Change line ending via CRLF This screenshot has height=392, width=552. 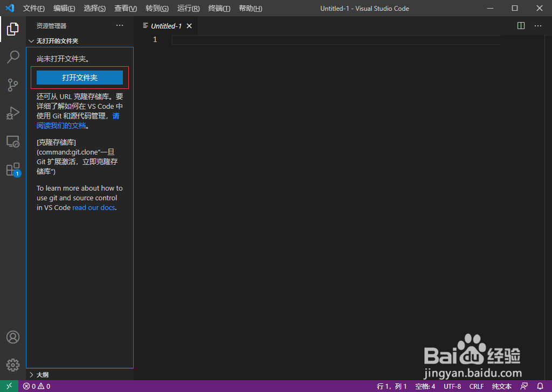point(477,387)
